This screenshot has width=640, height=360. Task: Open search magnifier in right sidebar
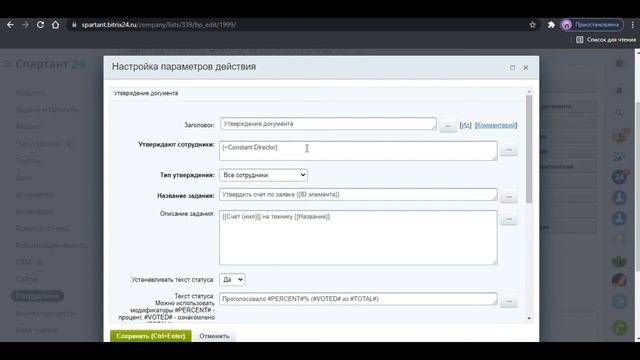(x=619, y=113)
